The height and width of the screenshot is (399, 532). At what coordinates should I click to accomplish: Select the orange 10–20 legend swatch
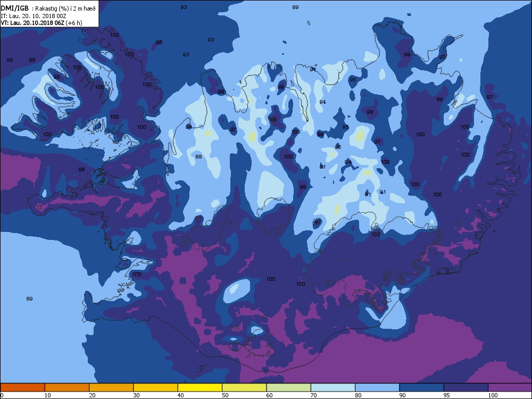click(67, 387)
